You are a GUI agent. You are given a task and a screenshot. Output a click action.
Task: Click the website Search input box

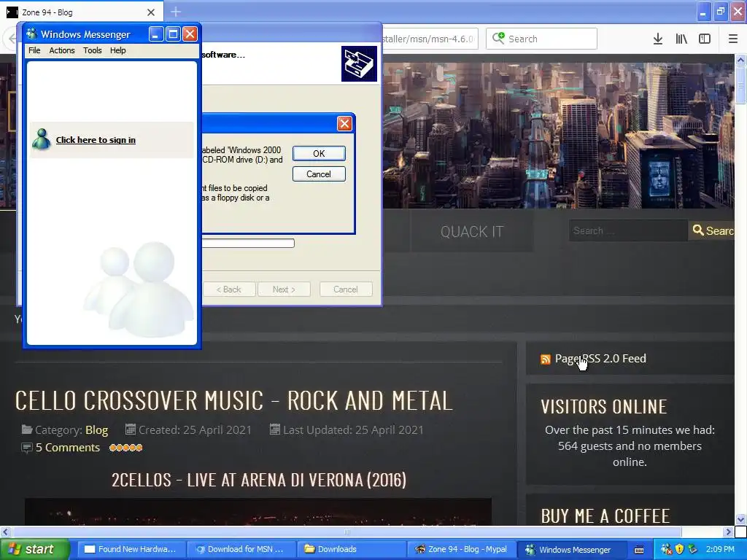coord(628,231)
